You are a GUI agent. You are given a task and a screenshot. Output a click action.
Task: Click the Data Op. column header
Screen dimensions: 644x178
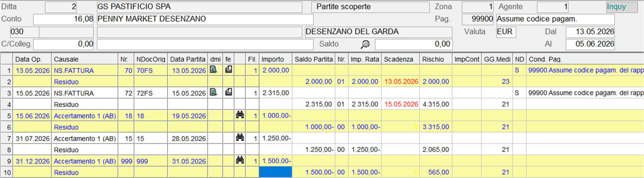[32, 59]
